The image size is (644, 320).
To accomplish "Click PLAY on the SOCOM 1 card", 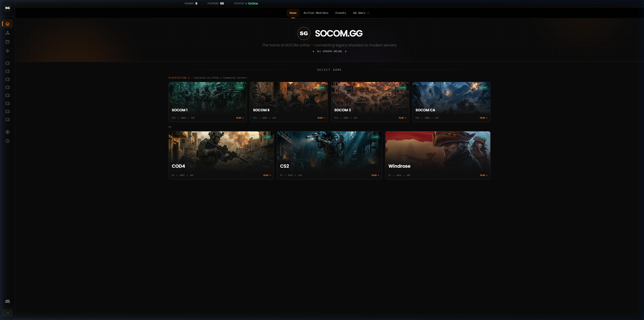I will (x=240, y=118).
